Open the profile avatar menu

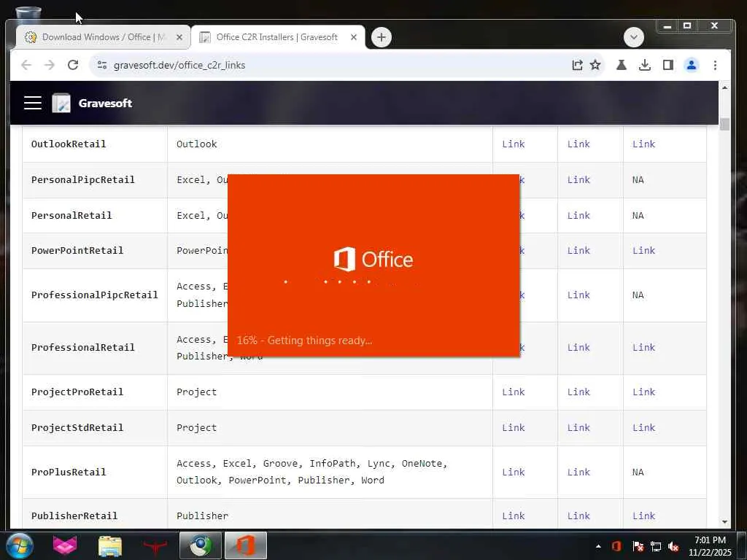click(x=692, y=65)
